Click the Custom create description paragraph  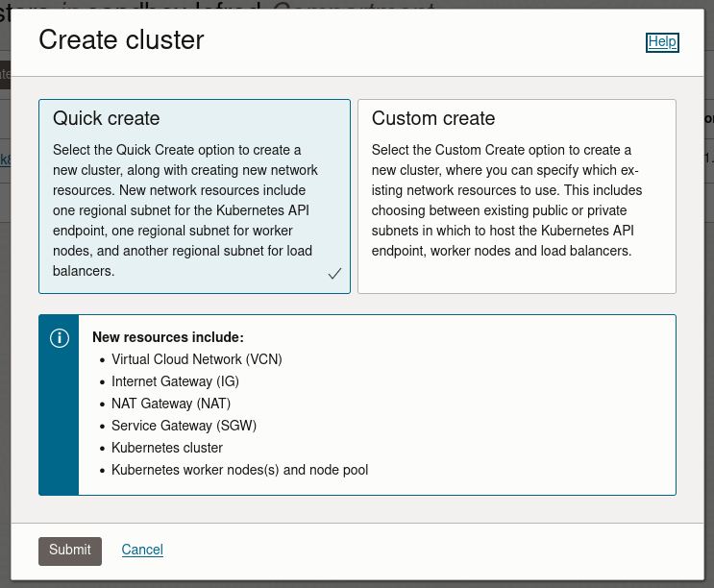pyautogui.click(x=506, y=201)
